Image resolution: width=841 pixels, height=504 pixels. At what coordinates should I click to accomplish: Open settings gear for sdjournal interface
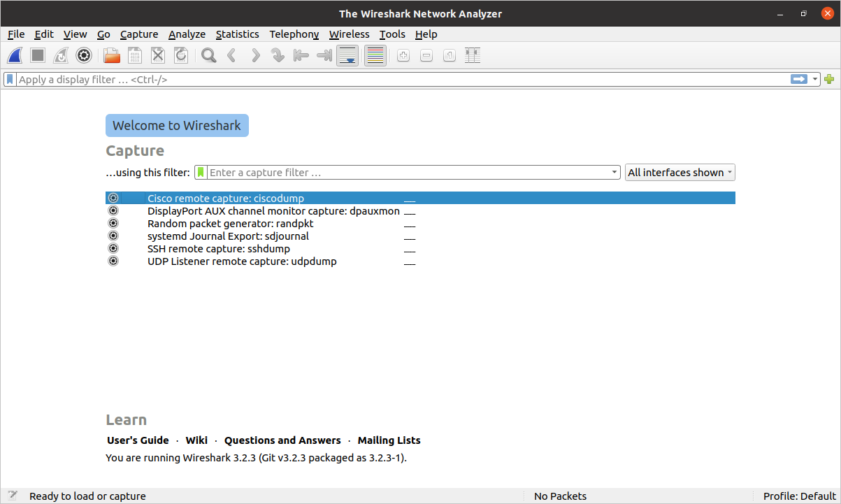point(113,236)
